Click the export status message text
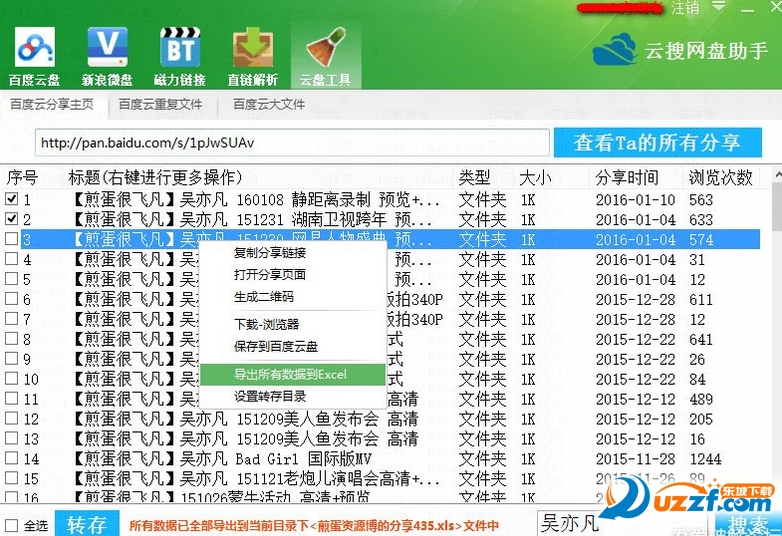 (x=314, y=525)
